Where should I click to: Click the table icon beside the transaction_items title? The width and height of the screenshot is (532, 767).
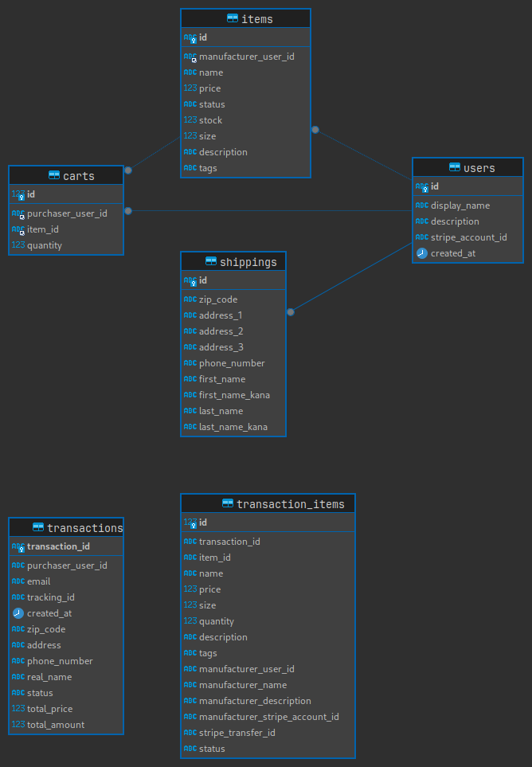[x=228, y=503]
